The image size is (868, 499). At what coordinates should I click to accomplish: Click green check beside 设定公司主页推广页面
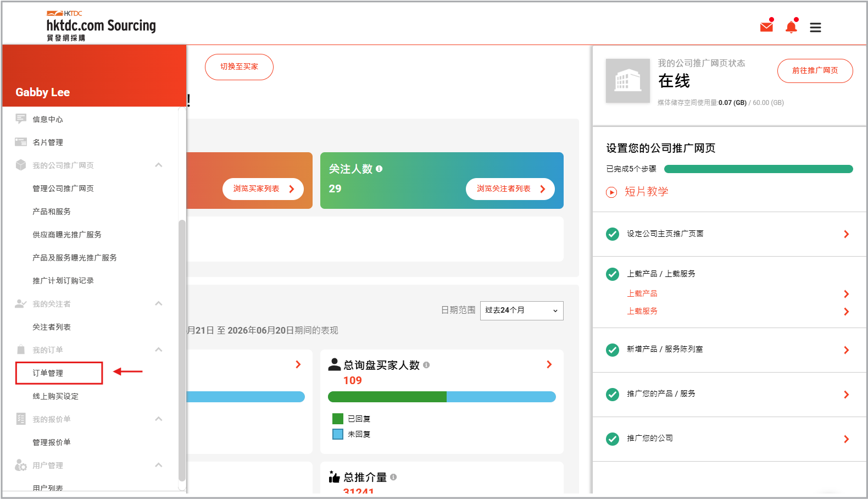(x=613, y=234)
